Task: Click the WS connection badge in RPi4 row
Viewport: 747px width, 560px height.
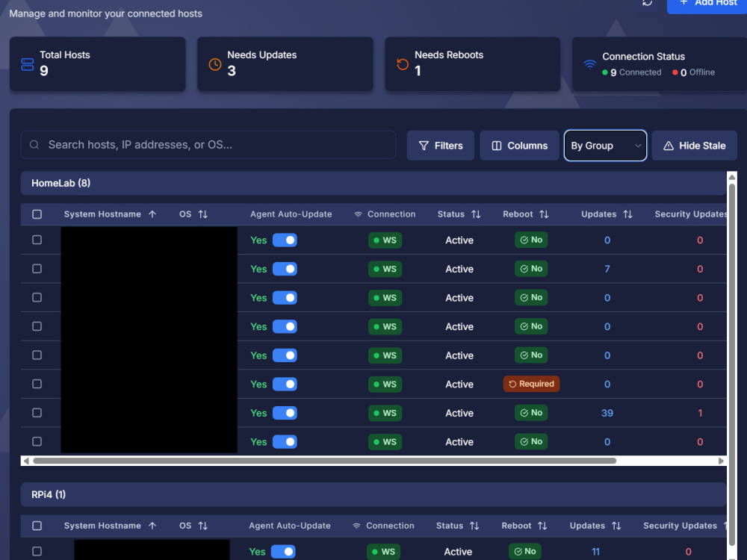Action: coord(383,552)
